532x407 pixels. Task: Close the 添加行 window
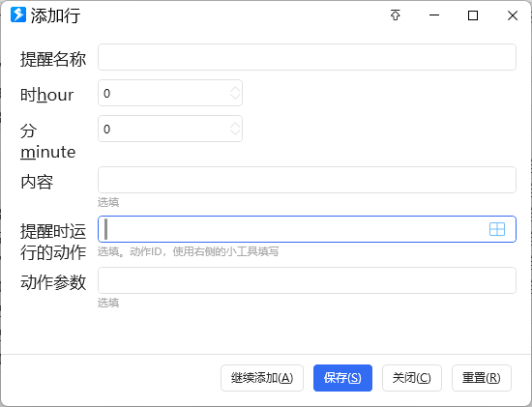[513, 15]
